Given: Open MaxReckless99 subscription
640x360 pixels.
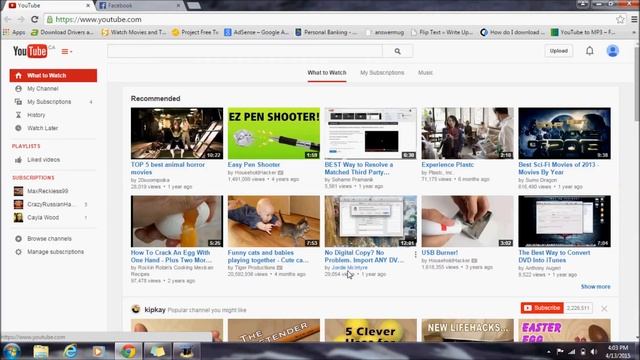Looking at the screenshot, I should 47,191.
